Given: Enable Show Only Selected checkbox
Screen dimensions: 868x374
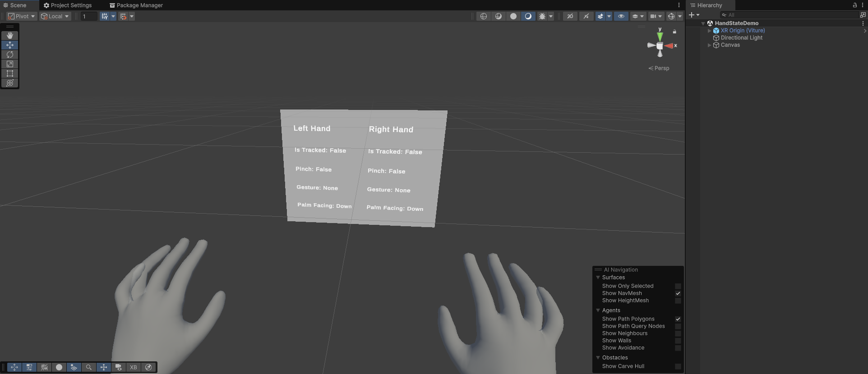Looking at the screenshot, I should tap(678, 286).
